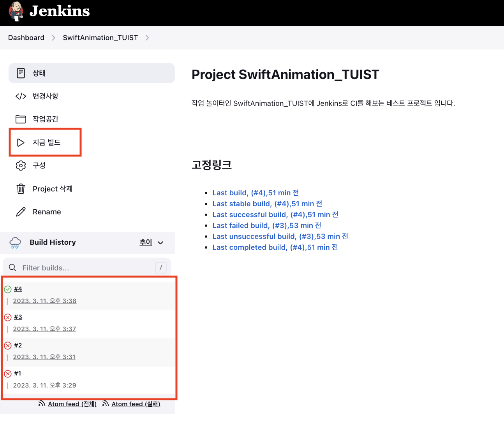
Task: Select the 상태 sidebar item
Action: pos(92,73)
